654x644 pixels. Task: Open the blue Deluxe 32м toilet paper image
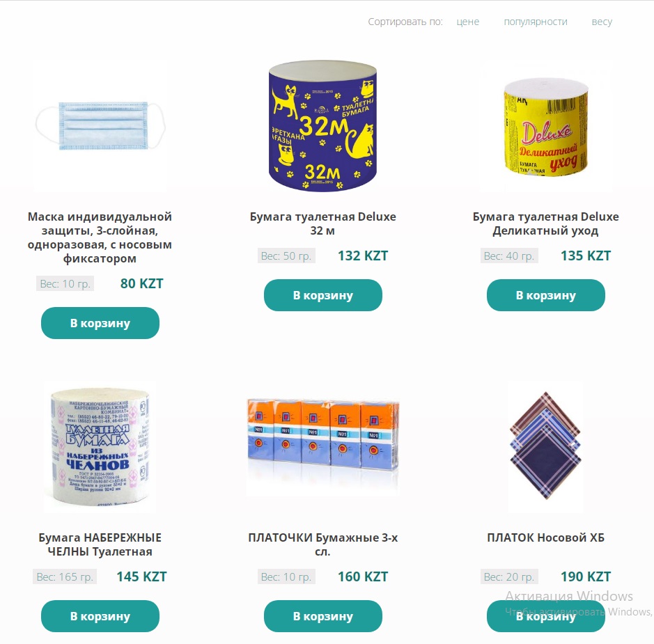point(323,125)
